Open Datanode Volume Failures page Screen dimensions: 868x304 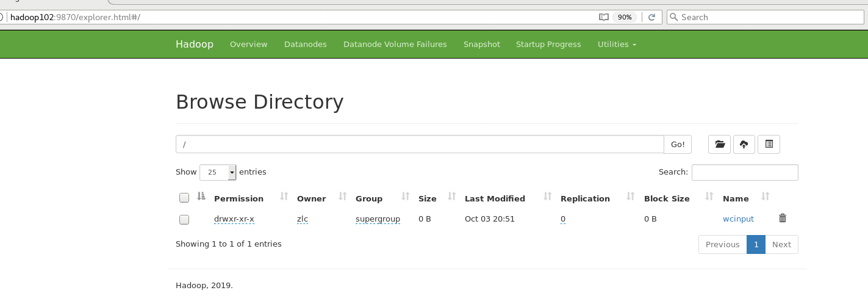point(395,44)
